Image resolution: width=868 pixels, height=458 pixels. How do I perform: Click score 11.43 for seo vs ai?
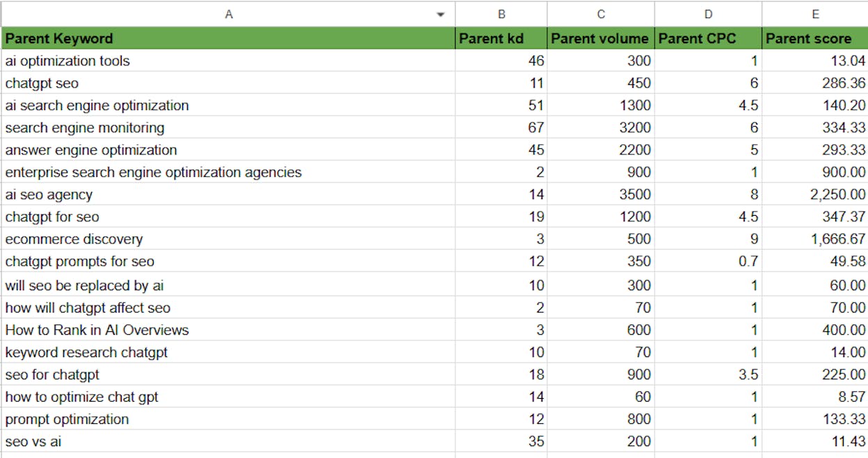point(815,441)
